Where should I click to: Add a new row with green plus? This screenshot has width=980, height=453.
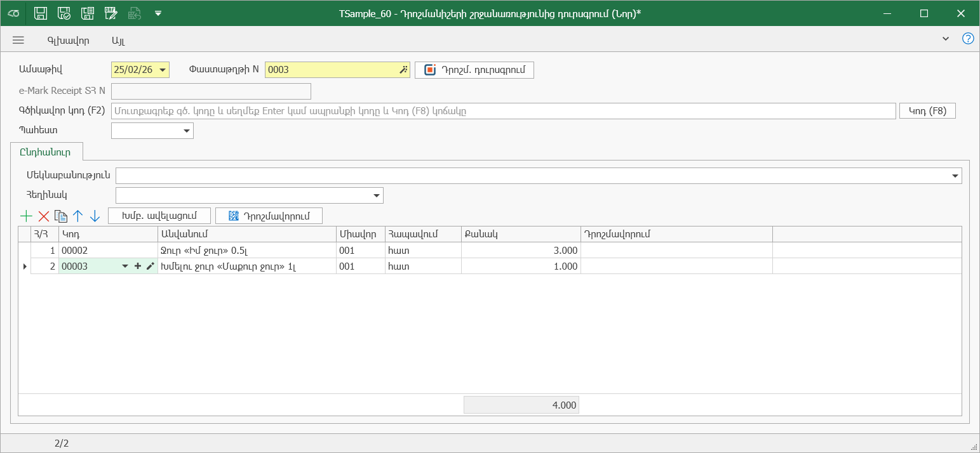pyautogui.click(x=27, y=216)
